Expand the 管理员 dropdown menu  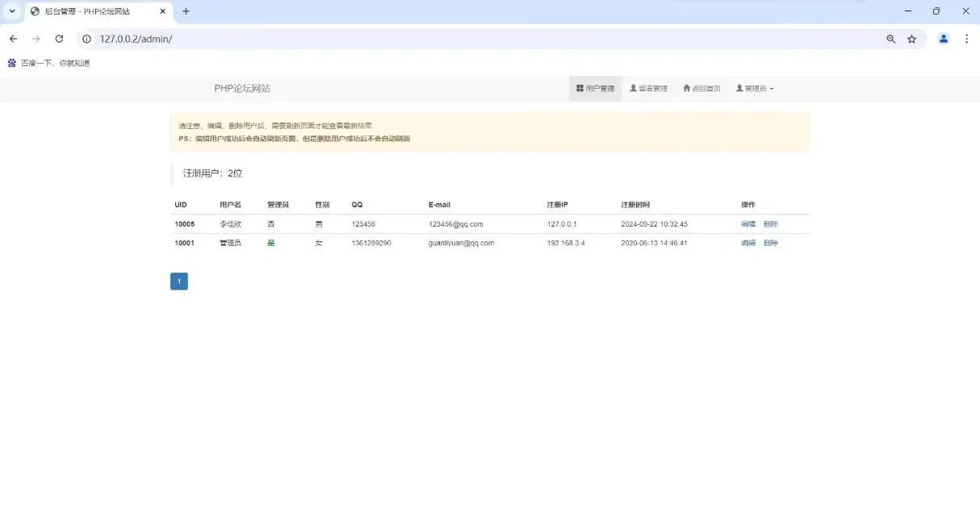point(755,89)
